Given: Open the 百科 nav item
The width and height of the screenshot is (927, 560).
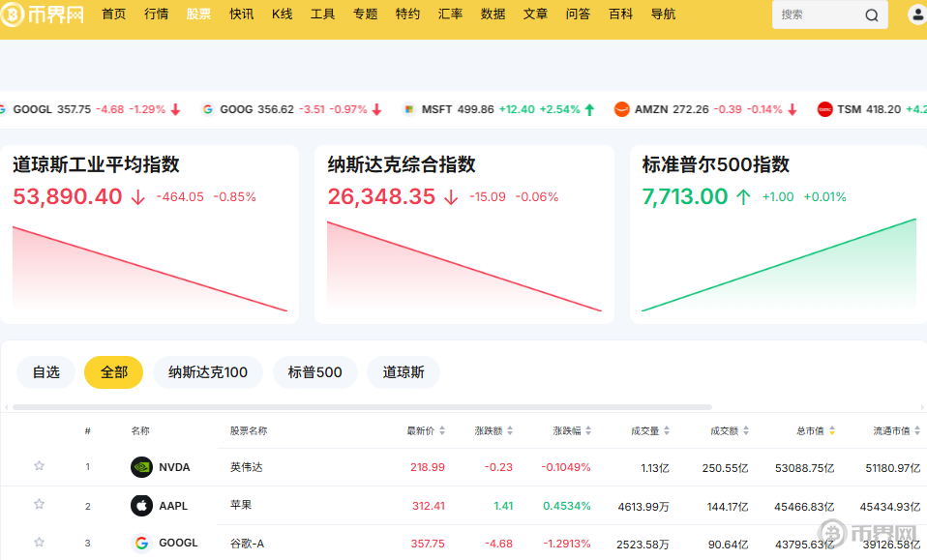Looking at the screenshot, I should 621,15.
